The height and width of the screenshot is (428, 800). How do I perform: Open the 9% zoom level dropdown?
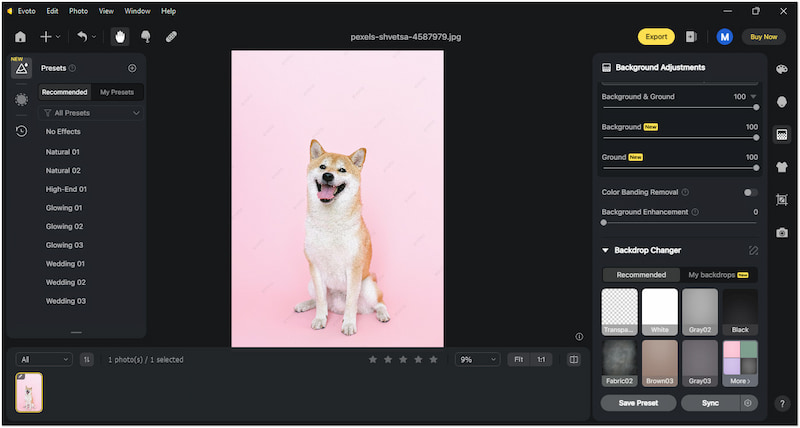[478, 360]
